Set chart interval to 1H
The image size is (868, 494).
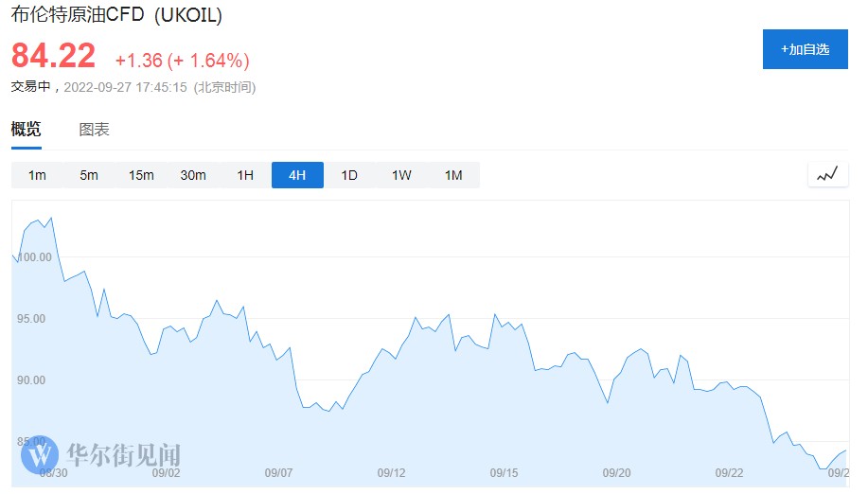click(x=245, y=175)
